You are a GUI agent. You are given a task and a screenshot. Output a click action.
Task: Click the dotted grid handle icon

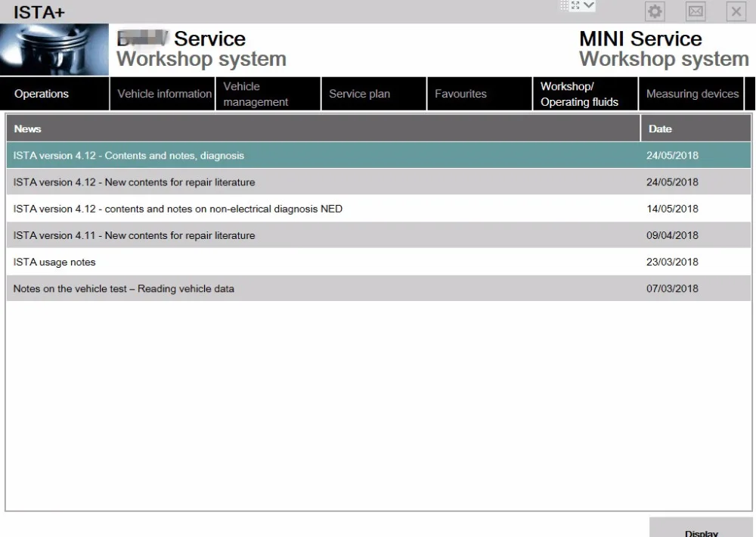(564, 5)
